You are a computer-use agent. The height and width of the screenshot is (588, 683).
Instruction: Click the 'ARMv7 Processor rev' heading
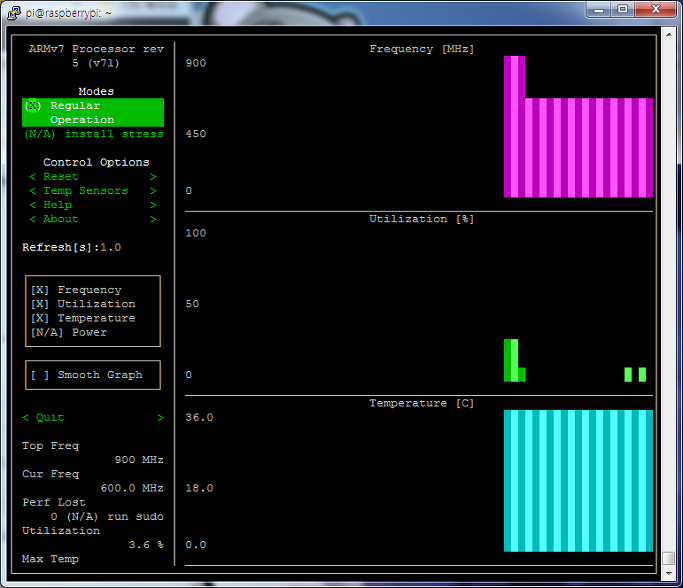[x=96, y=49]
